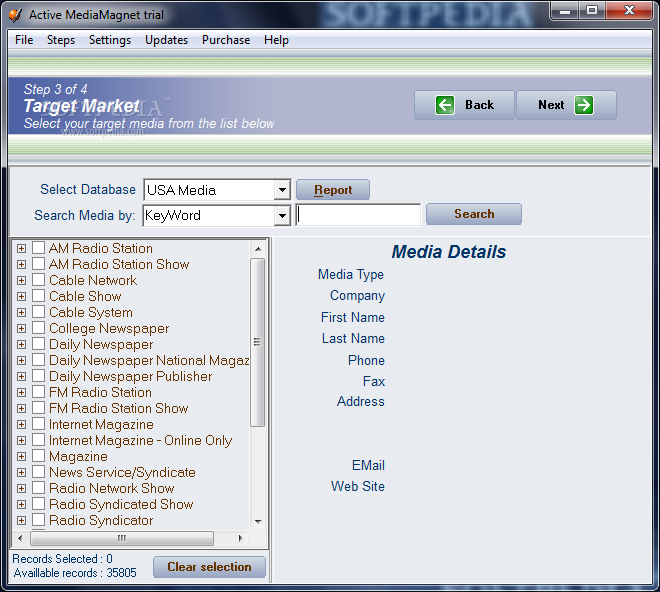Close the Active MediaMagnet window
Screen dimensions: 660x592
point(629,11)
